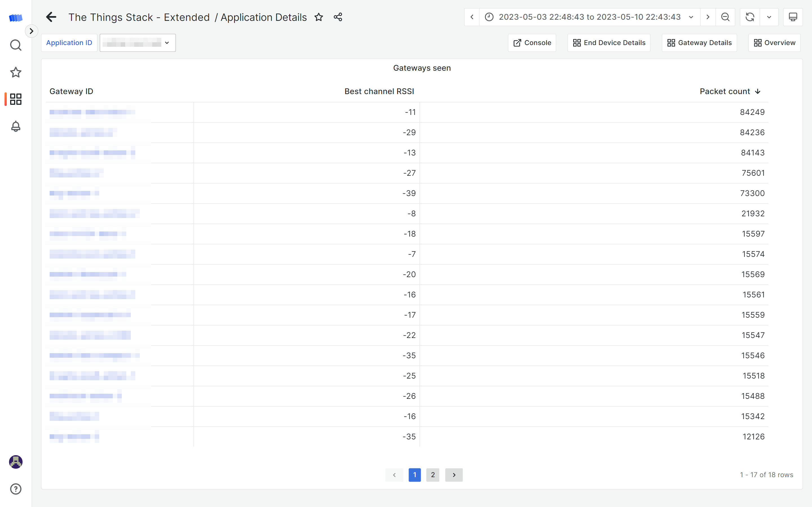Click the zoom out time range icon
Viewport: 812px width, 507px height.
(725, 17)
